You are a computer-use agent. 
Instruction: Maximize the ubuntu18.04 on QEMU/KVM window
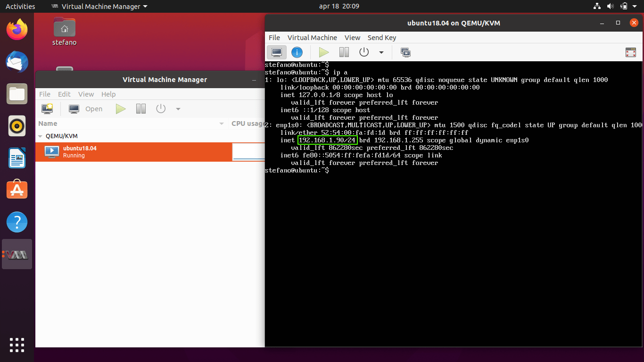tap(618, 23)
